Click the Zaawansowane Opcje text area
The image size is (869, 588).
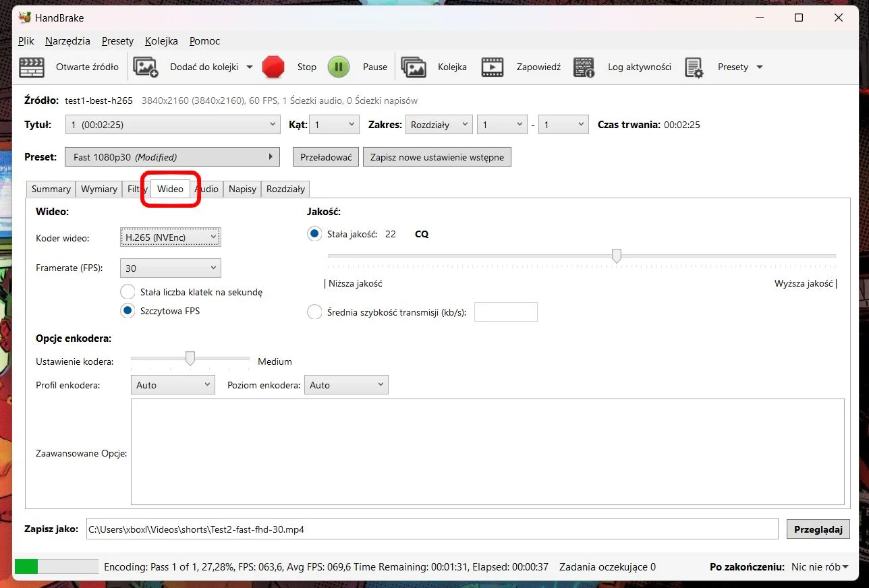[487, 452]
